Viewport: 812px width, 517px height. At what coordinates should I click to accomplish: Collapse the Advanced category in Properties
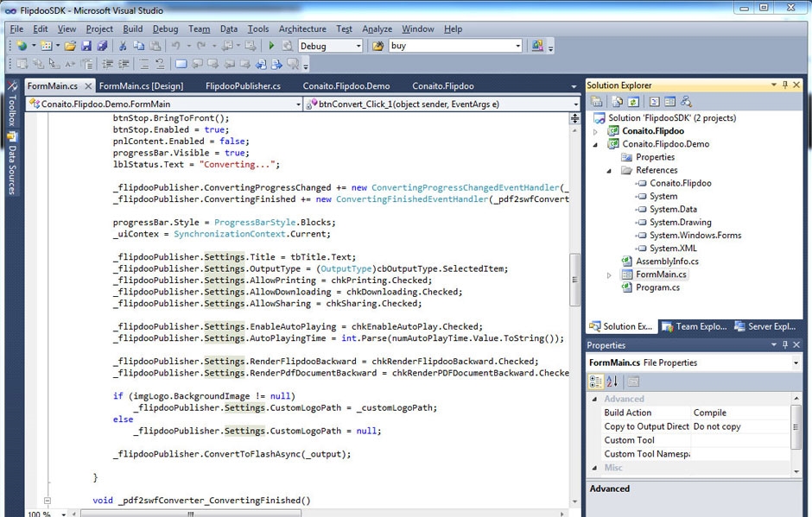coord(595,399)
